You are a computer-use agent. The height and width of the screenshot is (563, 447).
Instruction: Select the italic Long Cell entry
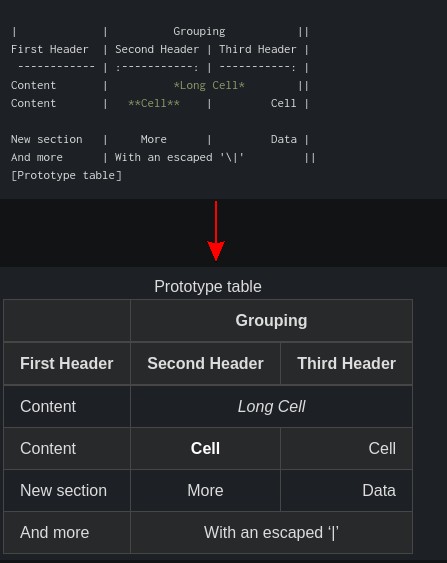click(271, 406)
